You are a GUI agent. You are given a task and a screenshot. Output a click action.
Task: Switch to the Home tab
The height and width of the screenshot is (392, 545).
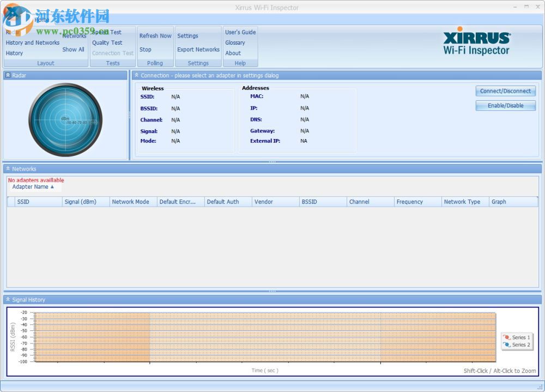click(x=40, y=19)
